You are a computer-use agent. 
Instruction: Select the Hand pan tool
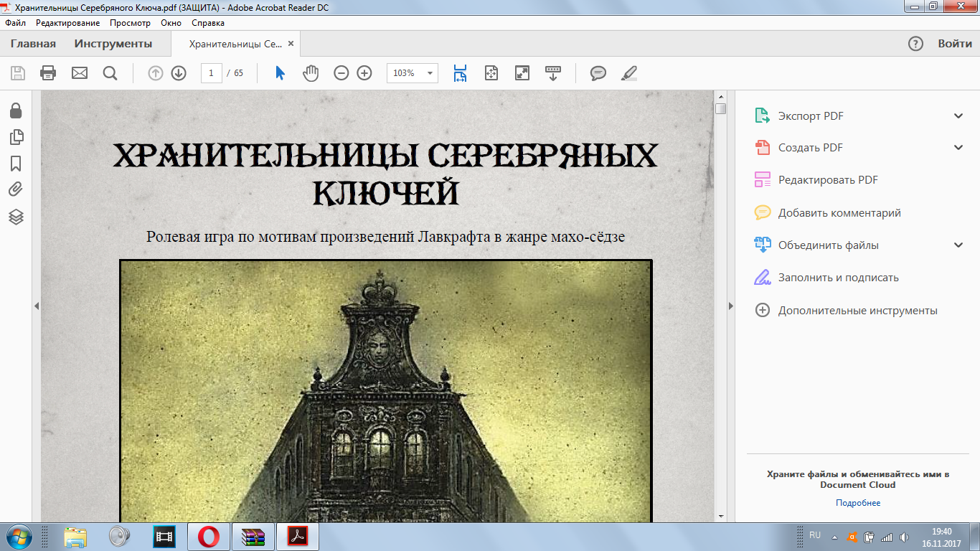point(310,73)
